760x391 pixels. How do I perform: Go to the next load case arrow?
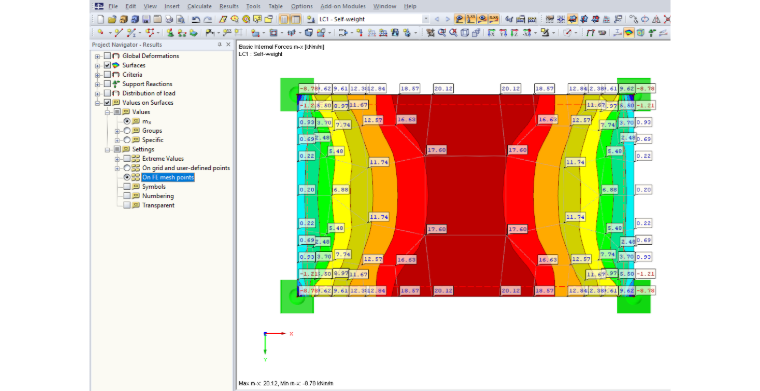click(448, 19)
